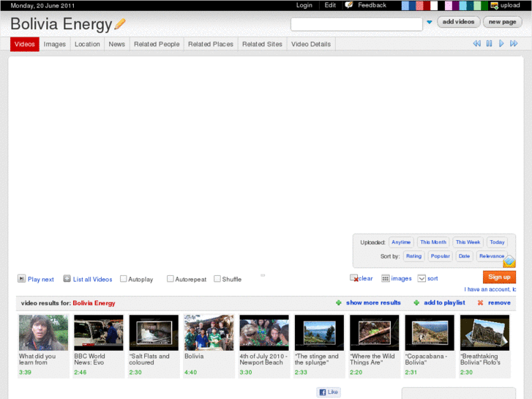Switch to the News tab
This screenshot has height=399, width=532.
tap(116, 44)
